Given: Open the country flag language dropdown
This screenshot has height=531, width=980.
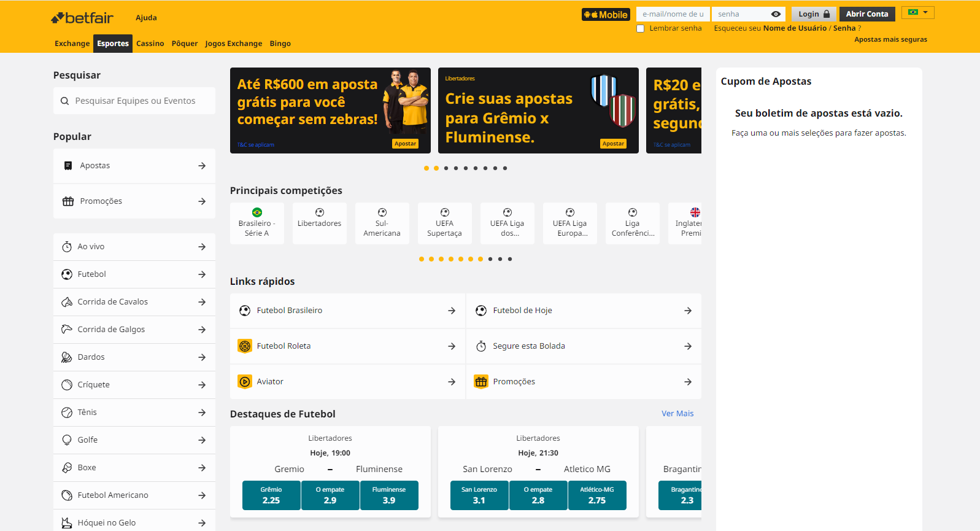Looking at the screenshot, I should (x=917, y=12).
